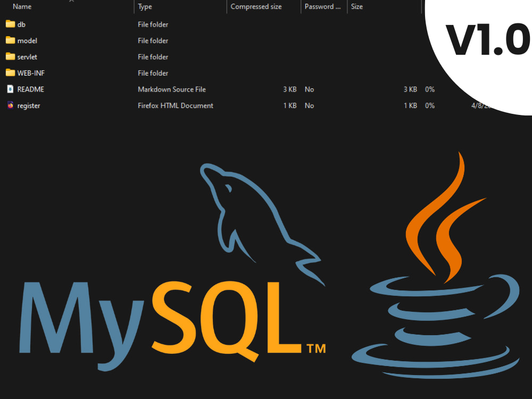The width and height of the screenshot is (532, 399).
Task: Click README compressed size '3 KB'
Action: tap(290, 89)
